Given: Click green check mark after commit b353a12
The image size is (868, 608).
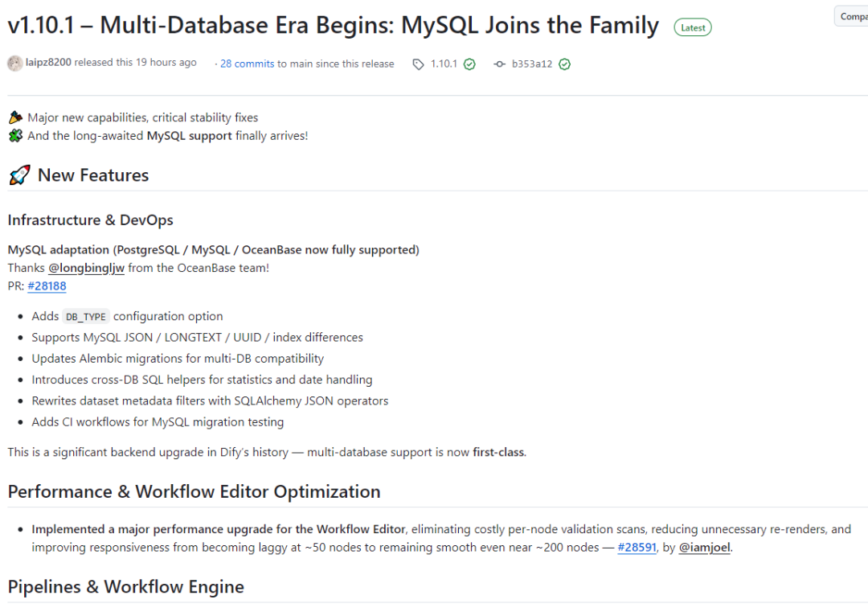Looking at the screenshot, I should pyautogui.click(x=564, y=64).
